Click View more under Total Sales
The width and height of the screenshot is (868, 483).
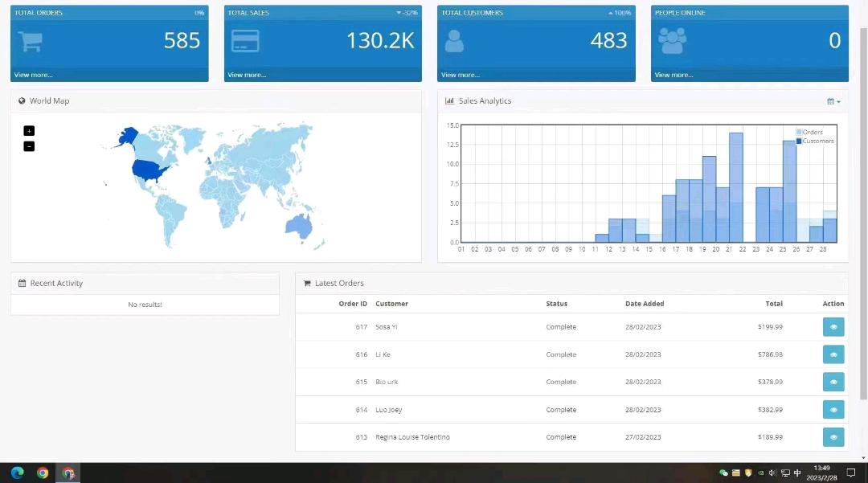[x=247, y=75]
